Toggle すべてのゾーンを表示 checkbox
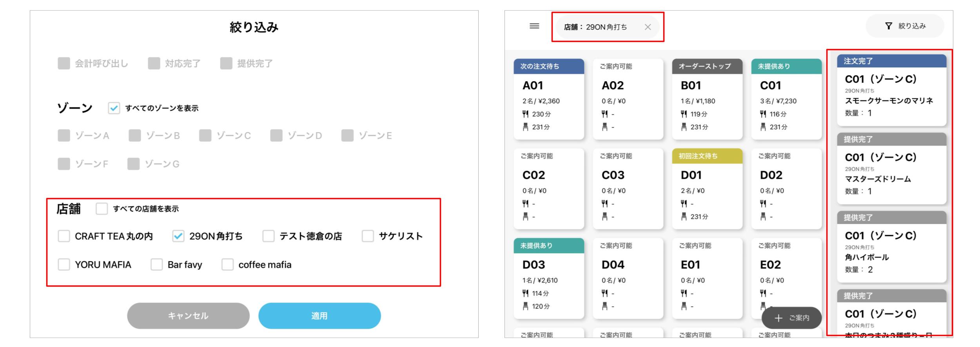Screen dimensions: 980x347 (x=114, y=108)
